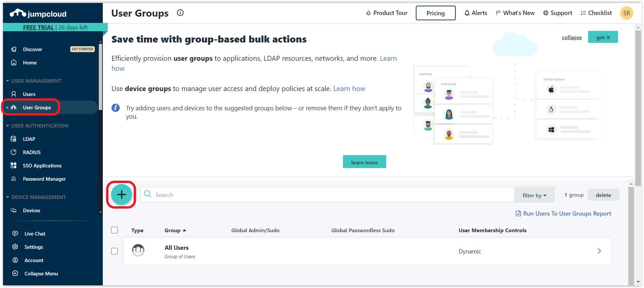Click the collapse link on banner
Image resolution: width=644 pixels, height=288 pixels.
[572, 37]
